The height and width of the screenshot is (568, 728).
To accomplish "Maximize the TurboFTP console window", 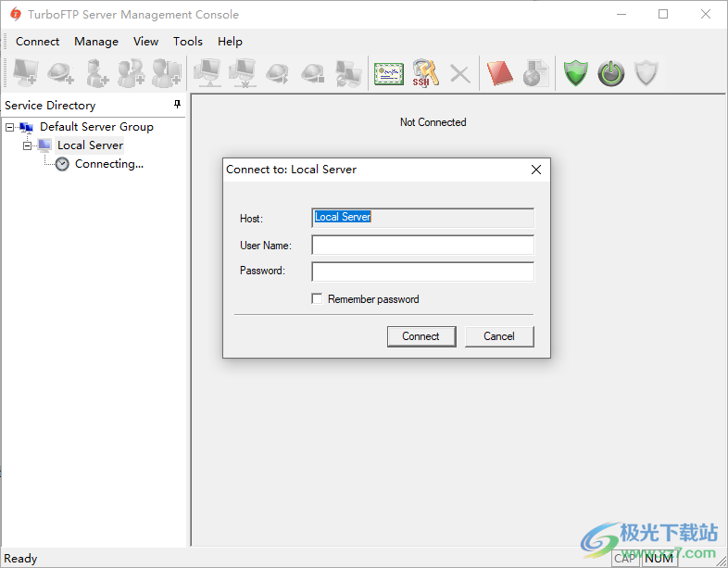I will 663,14.
